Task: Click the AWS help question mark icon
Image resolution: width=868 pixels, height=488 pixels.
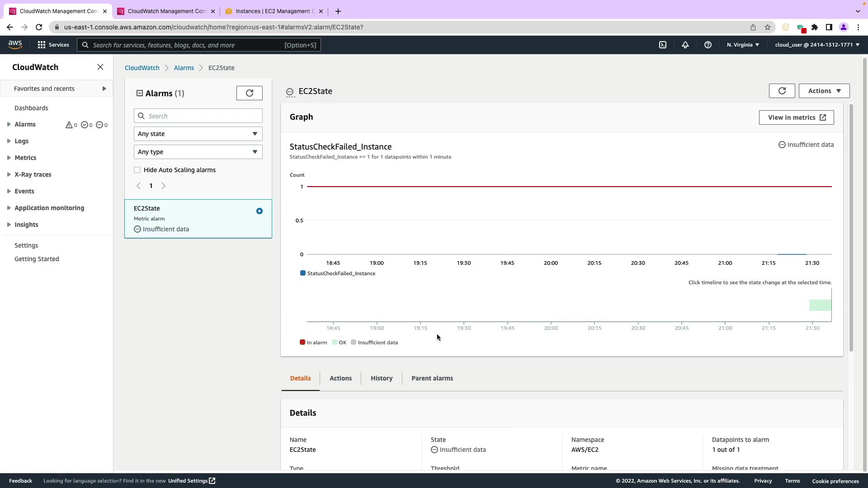Action: 708,45
